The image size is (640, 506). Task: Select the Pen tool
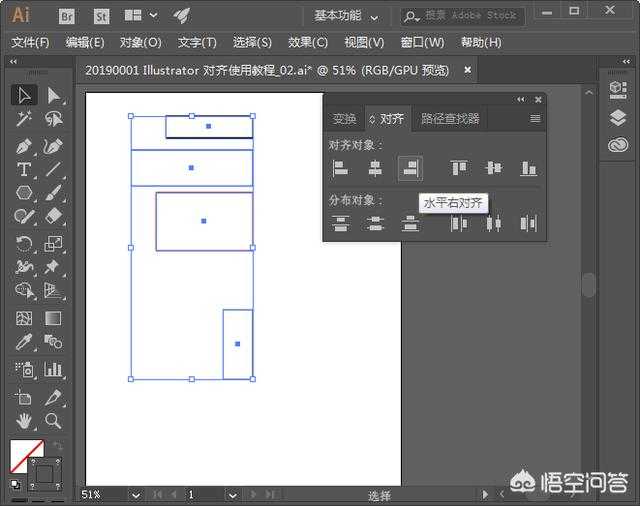pyautogui.click(x=24, y=146)
